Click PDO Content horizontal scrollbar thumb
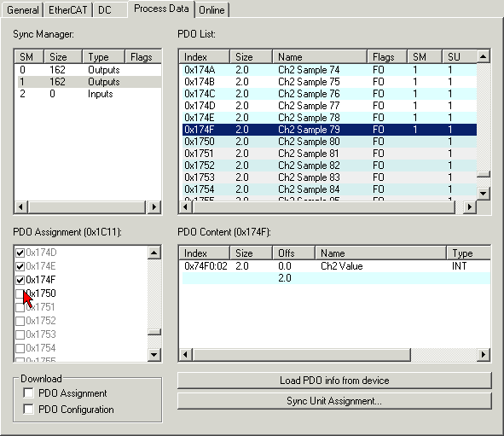 (x=301, y=355)
